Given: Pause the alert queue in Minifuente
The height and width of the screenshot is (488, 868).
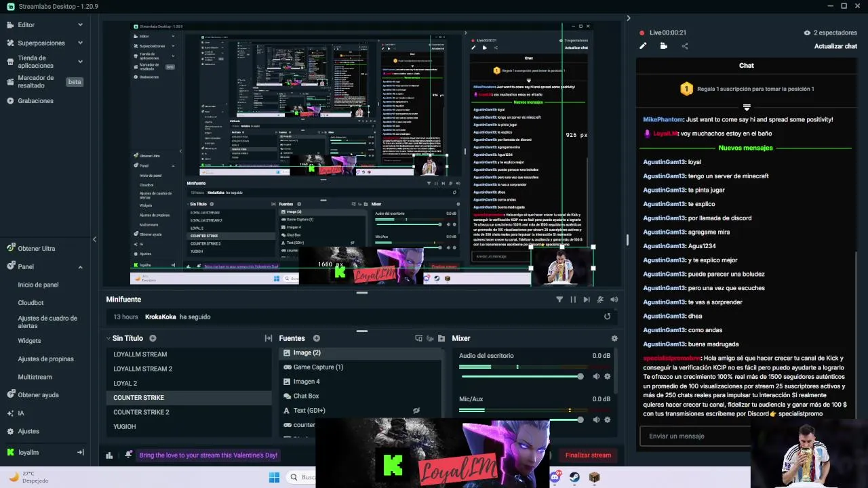Looking at the screenshot, I should click(x=573, y=300).
